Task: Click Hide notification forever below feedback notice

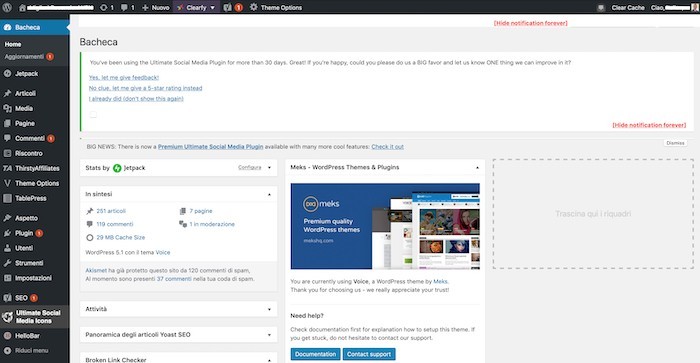Action: pos(649,125)
